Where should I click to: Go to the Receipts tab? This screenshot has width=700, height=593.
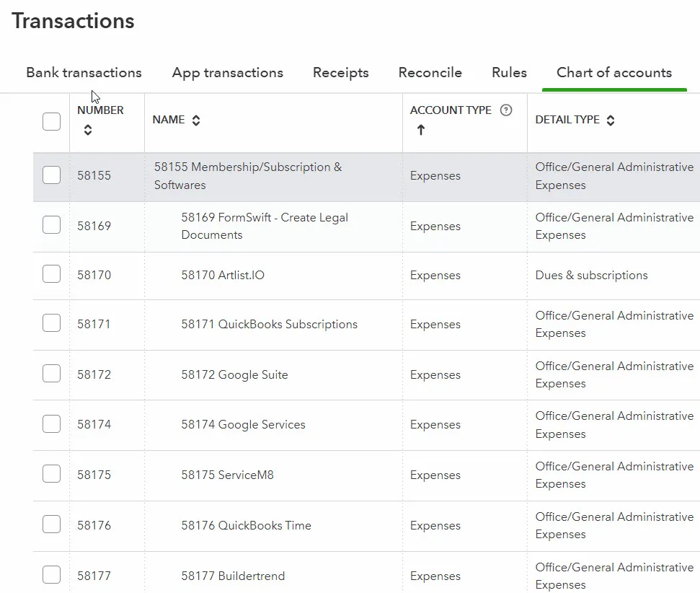coord(340,73)
